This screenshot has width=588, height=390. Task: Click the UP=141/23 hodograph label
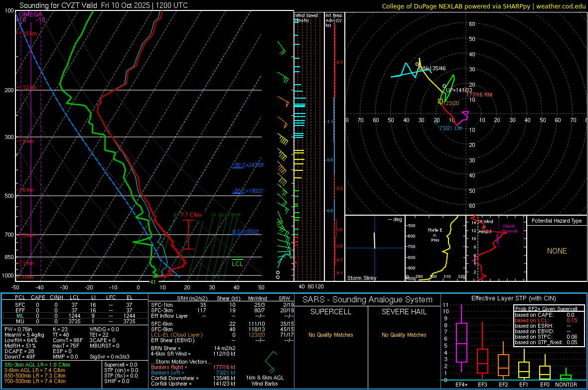pos(459,90)
